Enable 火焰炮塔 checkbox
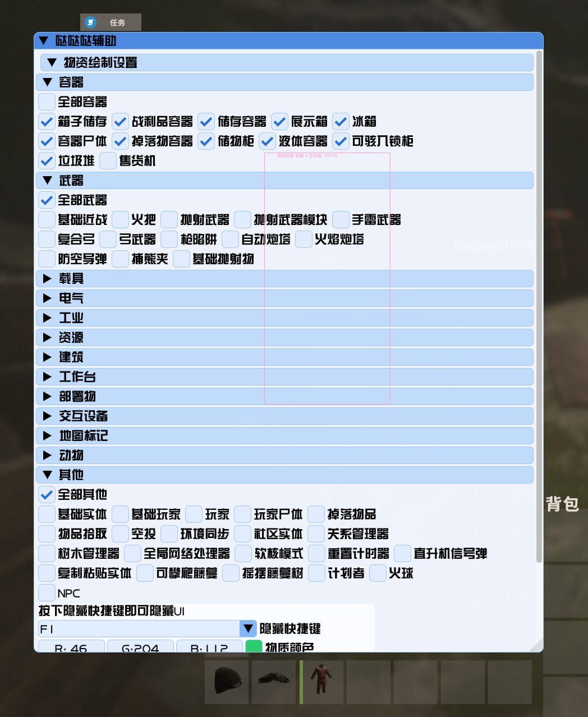The width and height of the screenshot is (588, 717). 304,239
